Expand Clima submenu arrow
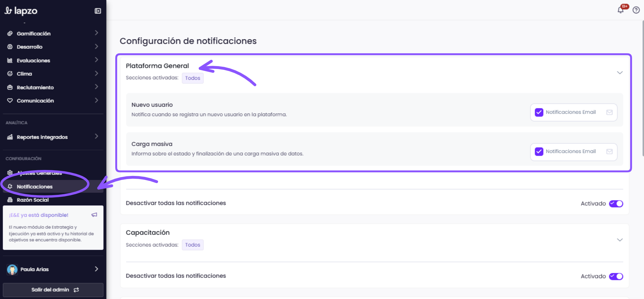This screenshot has height=299, width=644. 96,73
